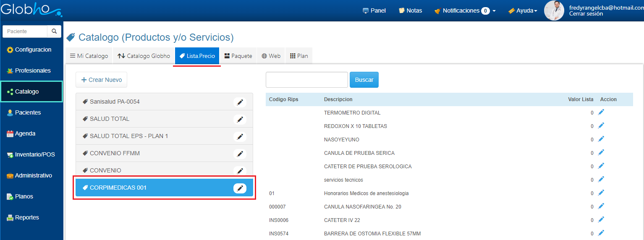Click the Buscar button
This screenshot has width=644, height=240.
[364, 80]
